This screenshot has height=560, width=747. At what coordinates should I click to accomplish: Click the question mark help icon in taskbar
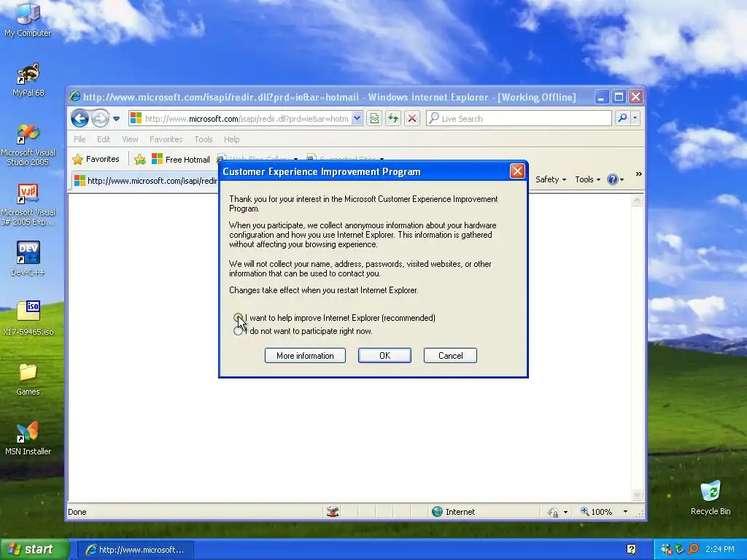pyautogui.click(x=632, y=550)
